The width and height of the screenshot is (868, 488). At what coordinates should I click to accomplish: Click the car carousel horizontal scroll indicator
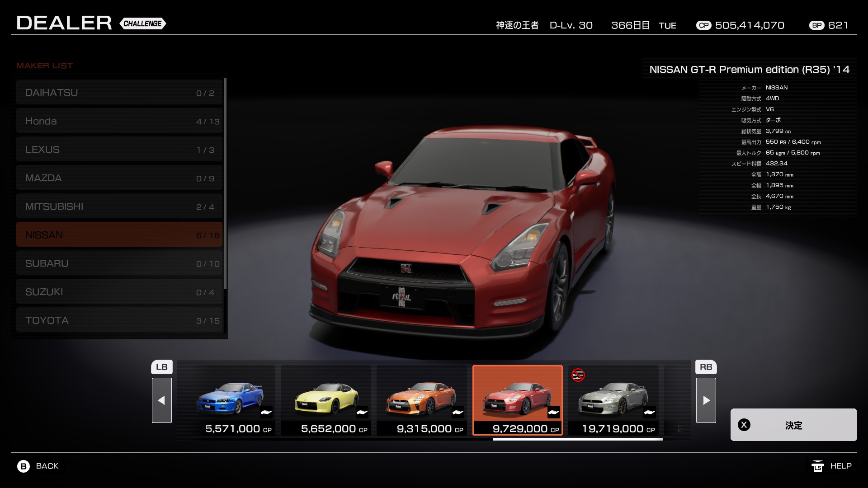(x=577, y=439)
